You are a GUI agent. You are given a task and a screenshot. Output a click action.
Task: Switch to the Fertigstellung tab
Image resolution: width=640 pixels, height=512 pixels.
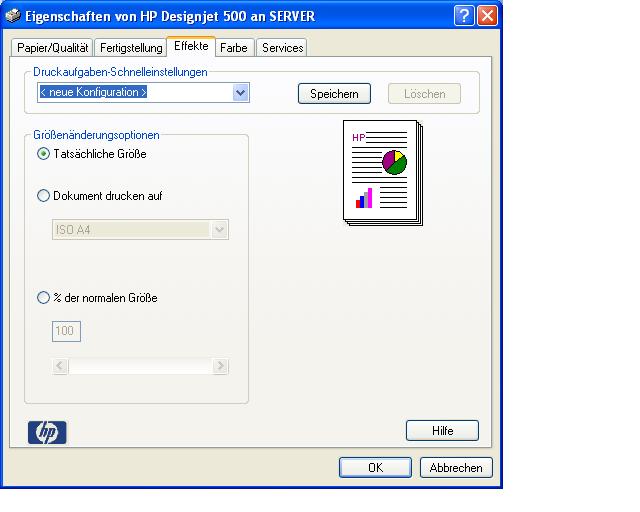click(131, 48)
